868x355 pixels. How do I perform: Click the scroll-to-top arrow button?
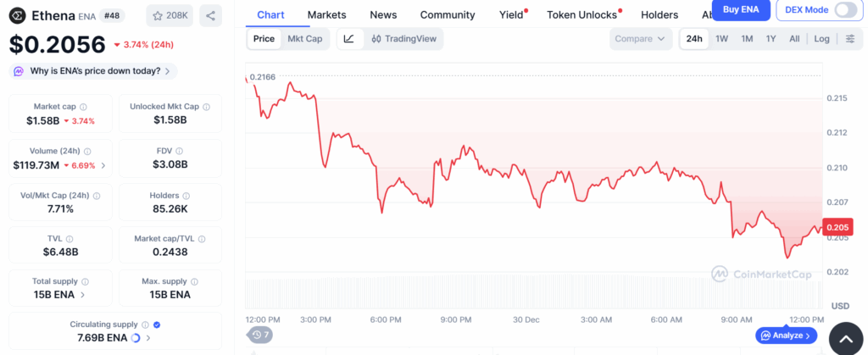845,339
